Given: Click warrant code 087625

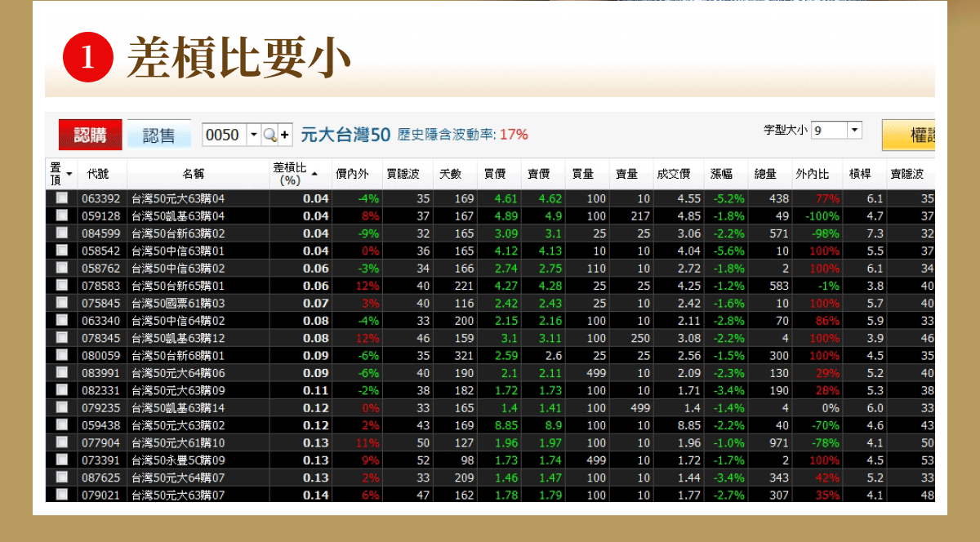Looking at the screenshot, I should [101, 478].
